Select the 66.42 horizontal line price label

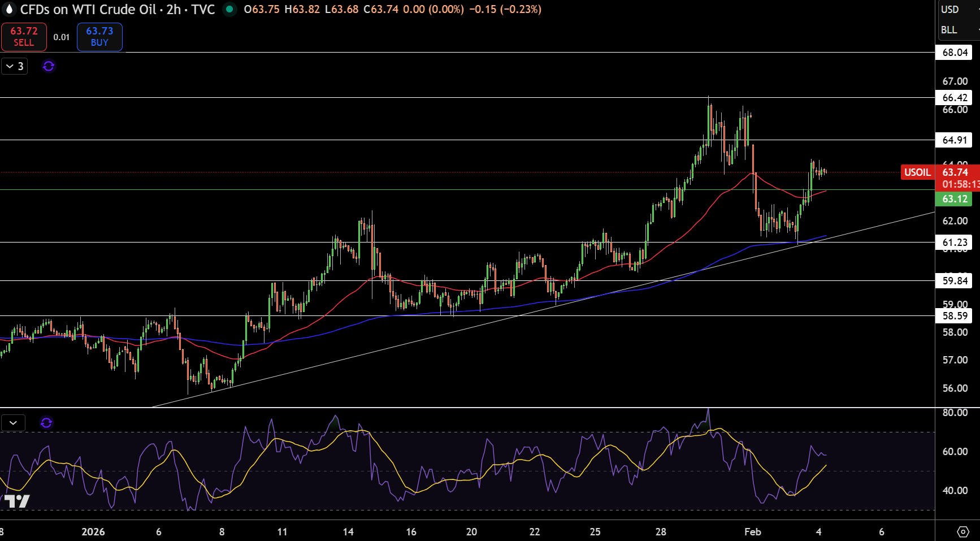[955, 98]
